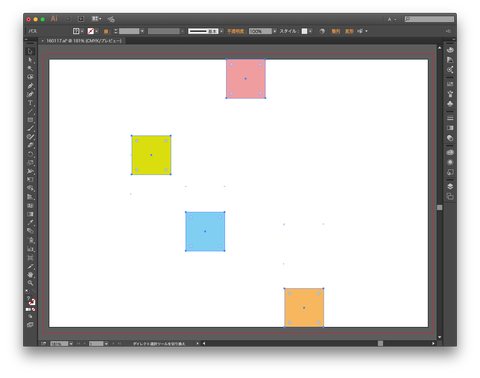Open the brush definition dropdown

tap(222, 31)
